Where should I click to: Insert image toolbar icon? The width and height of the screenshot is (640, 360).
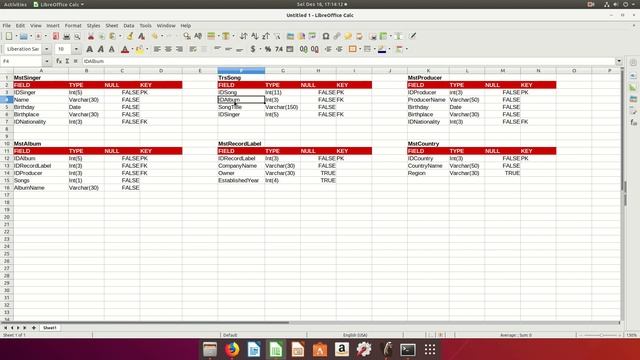point(290,36)
